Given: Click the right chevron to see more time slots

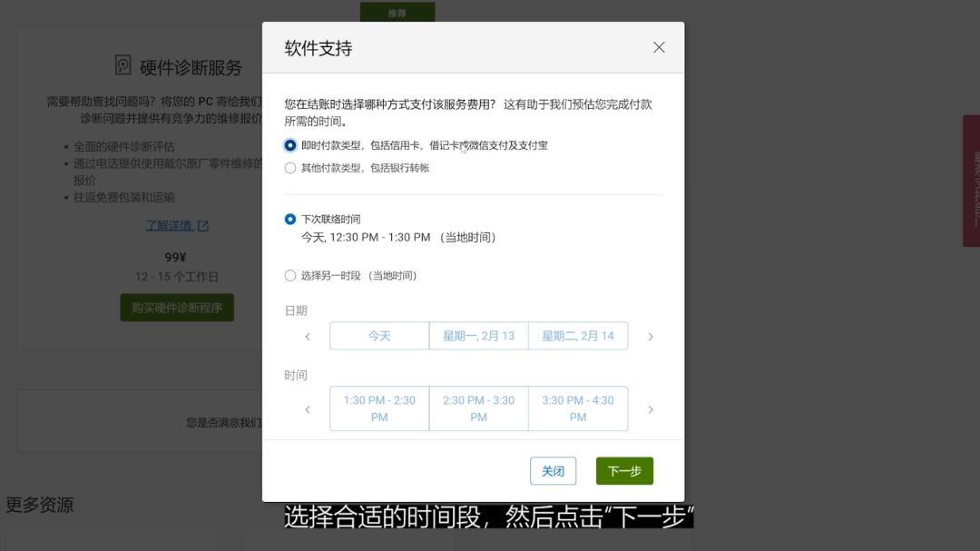Looking at the screenshot, I should pyautogui.click(x=651, y=409).
